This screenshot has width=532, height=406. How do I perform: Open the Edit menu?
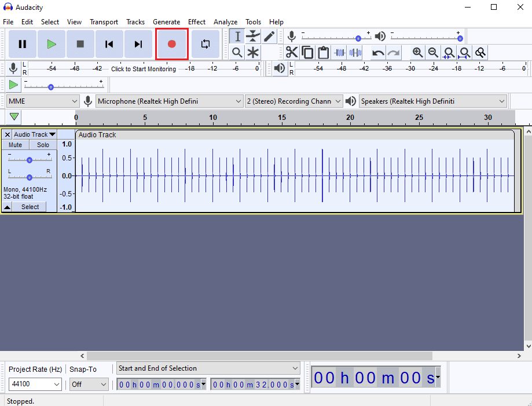click(27, 22)
